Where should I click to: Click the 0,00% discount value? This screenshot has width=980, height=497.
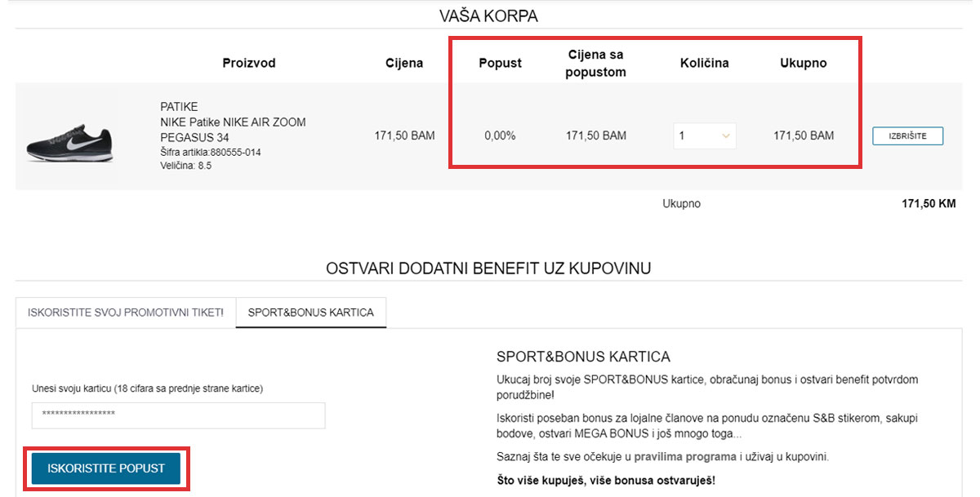point(500,136)
